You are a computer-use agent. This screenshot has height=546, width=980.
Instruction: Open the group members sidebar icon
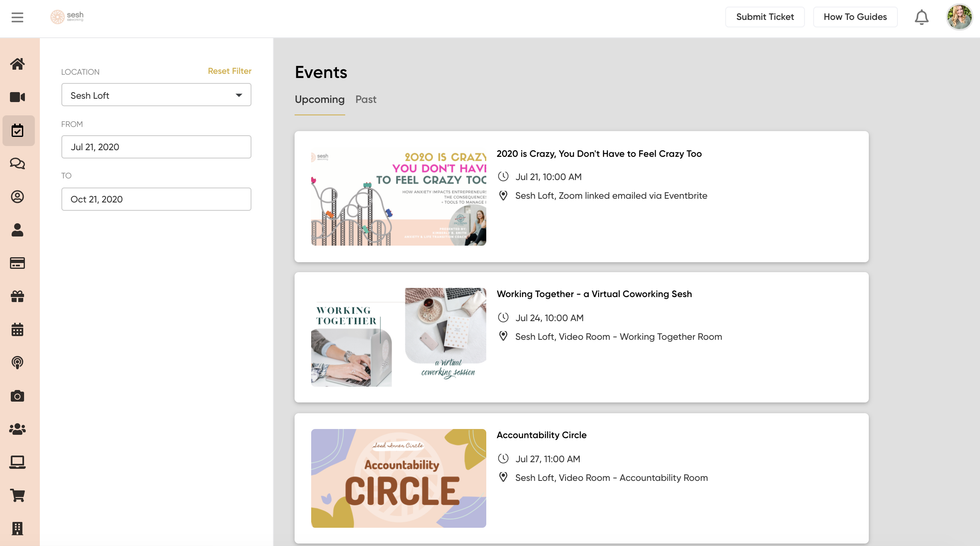click(x=17, y=429)
